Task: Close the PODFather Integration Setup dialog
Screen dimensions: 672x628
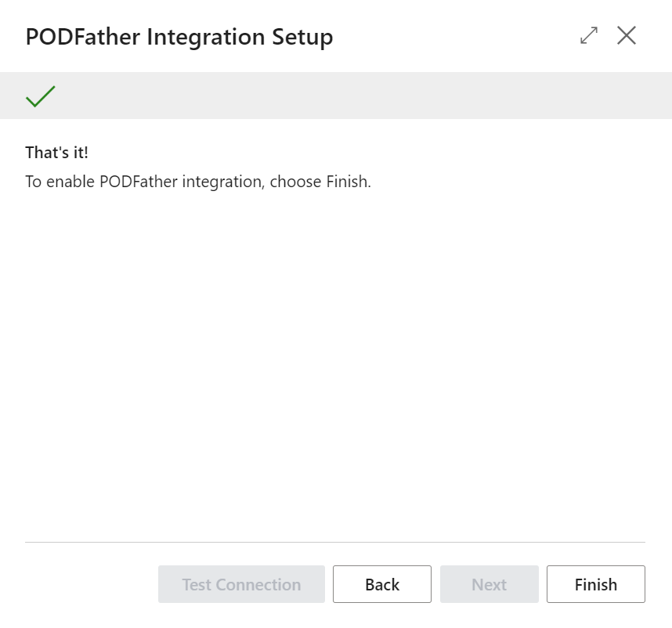Action: (627, 35)
